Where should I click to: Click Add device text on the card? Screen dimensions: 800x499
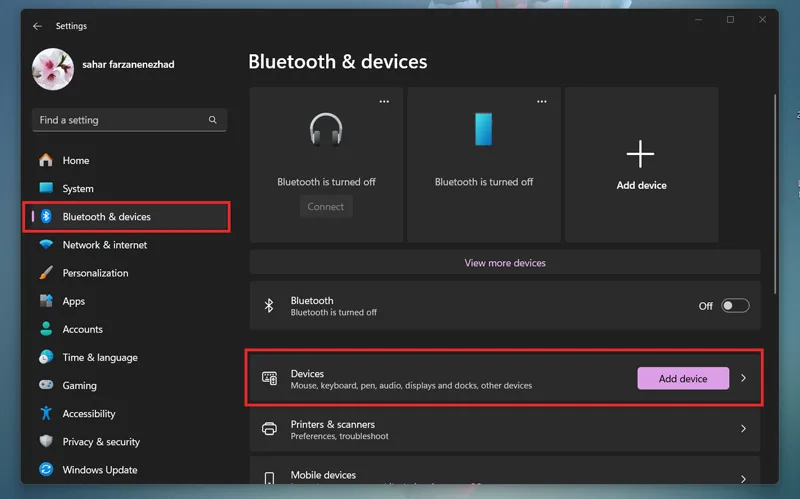pos(641,186)
